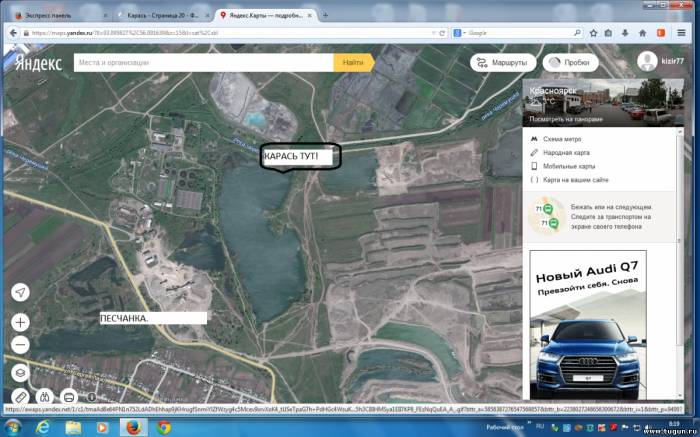Open Схема метро link
Image resolution: width=700 pixels, height=437 pixels.
coord(562,139)
